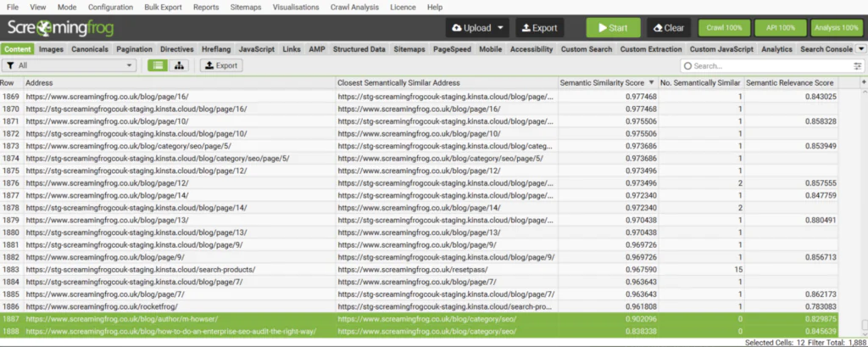Viewport: 868px width, 347px height.
Task: Click the API 100% progress indicator
Action: pyautogui.click(x=781, y=28)
